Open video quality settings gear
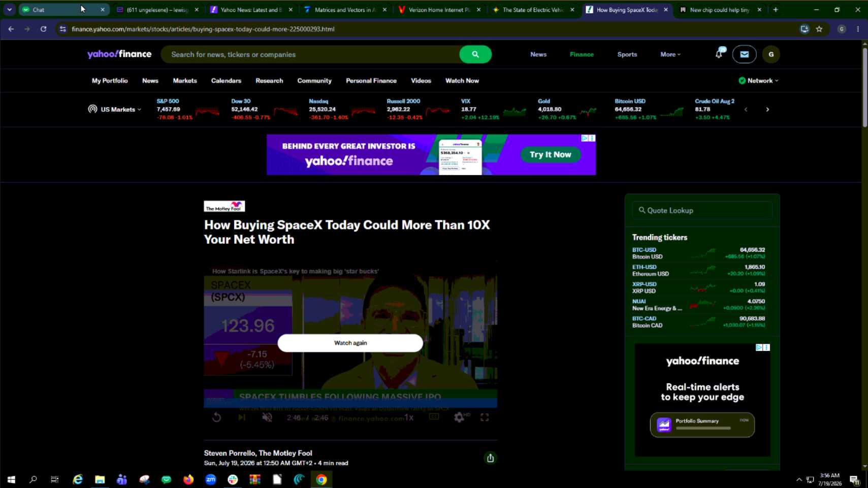868x488 pixels. [x=459, y=417]
